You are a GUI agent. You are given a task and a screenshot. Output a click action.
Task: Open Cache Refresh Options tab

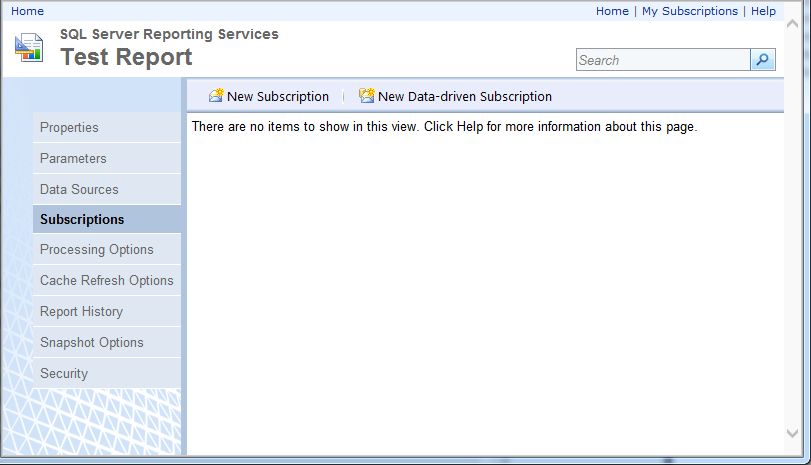[107, 281]
